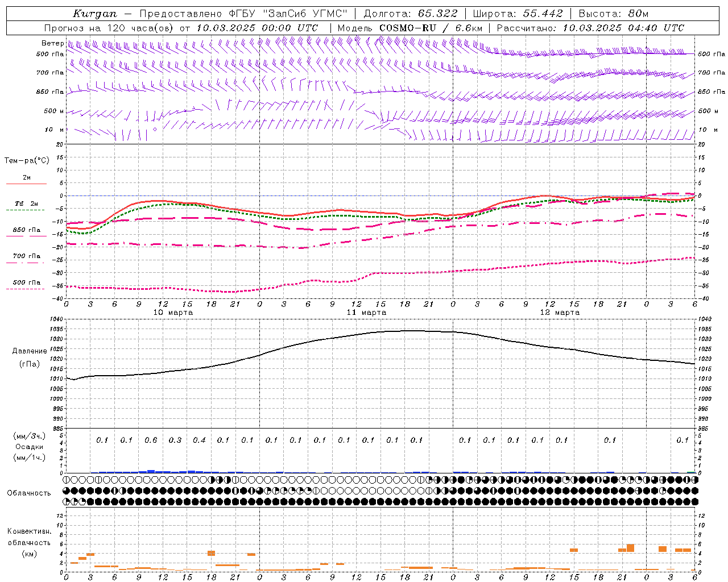Click the 'Высота: 80м' elevation text
The image size is (728, 582).
coord(614,14)
